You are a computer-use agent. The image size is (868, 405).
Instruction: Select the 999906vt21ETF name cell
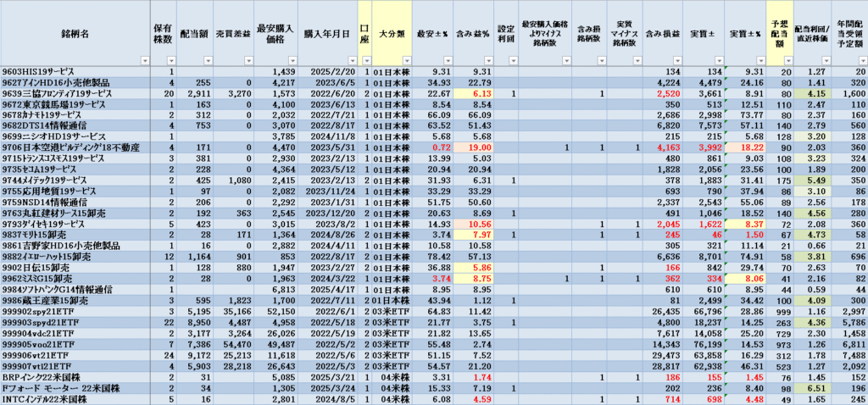point(75,355)
